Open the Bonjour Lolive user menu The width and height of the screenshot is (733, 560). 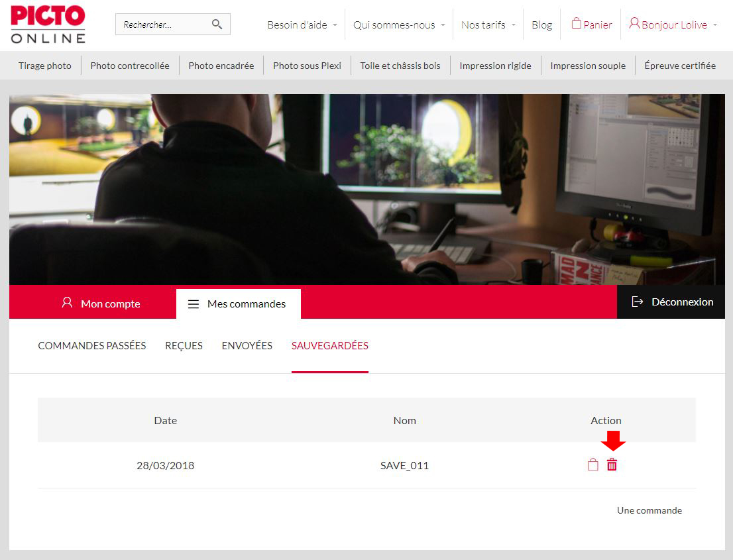coord(673,25)
